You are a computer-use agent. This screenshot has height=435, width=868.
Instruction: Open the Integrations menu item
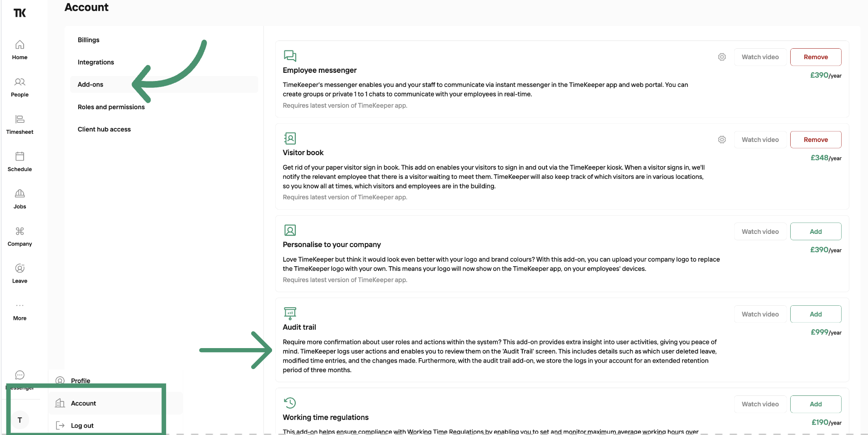pyautogui.click(x=96, y=62)
